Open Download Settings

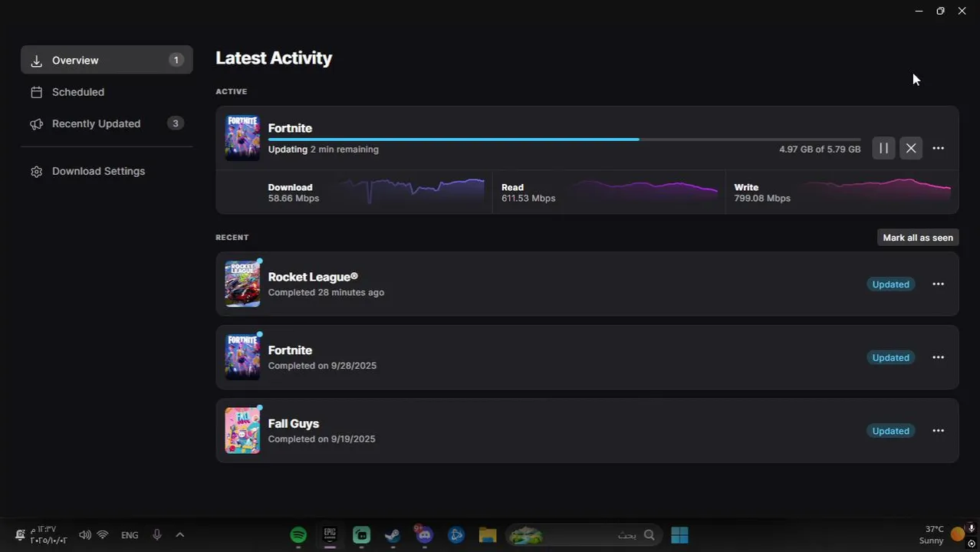pyautogui.click(x=107, y=171)
